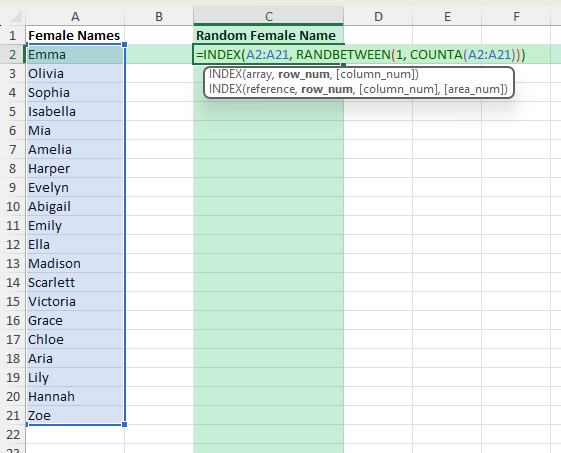Click the Select All corner triangle

click(x=15, y=16)
